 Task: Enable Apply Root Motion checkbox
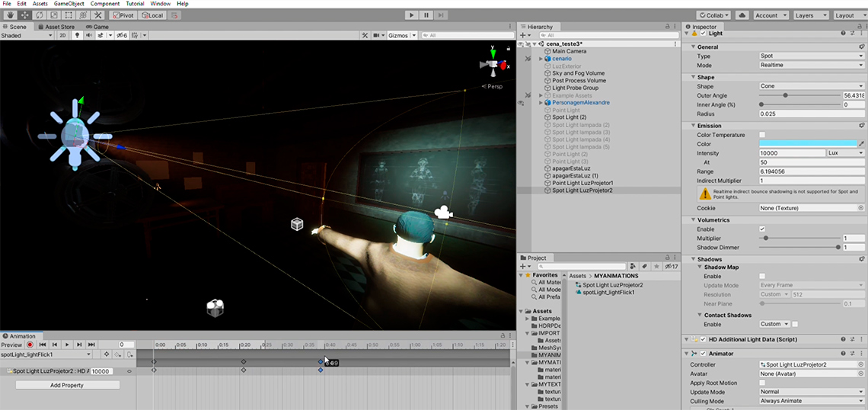click(762, 383)
